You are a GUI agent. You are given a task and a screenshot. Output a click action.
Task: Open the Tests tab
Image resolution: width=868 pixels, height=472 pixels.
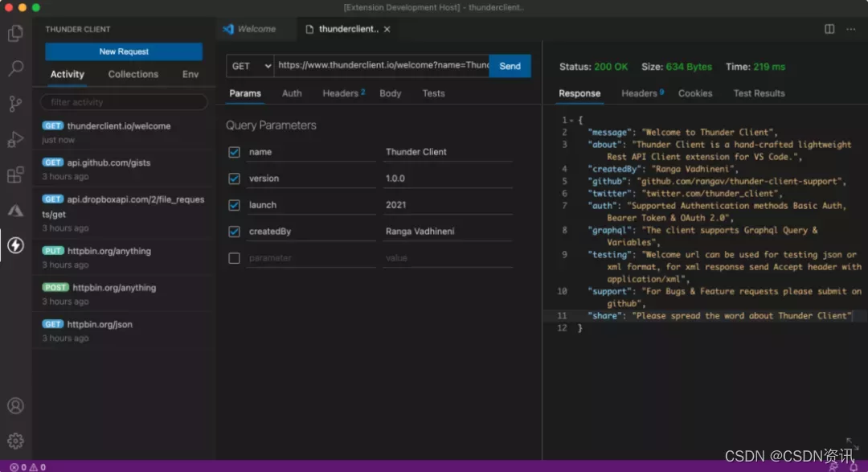pyautogui.click(x=433, y=93)
